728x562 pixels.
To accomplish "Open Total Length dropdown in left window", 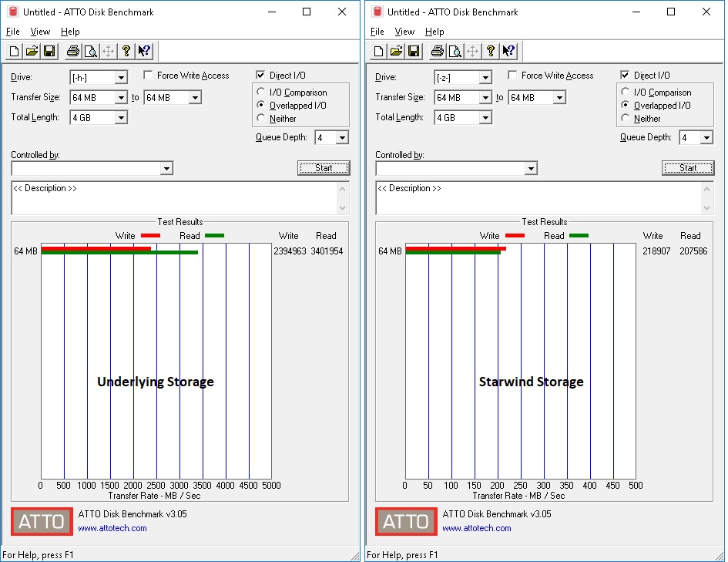I will pos(121,117).
